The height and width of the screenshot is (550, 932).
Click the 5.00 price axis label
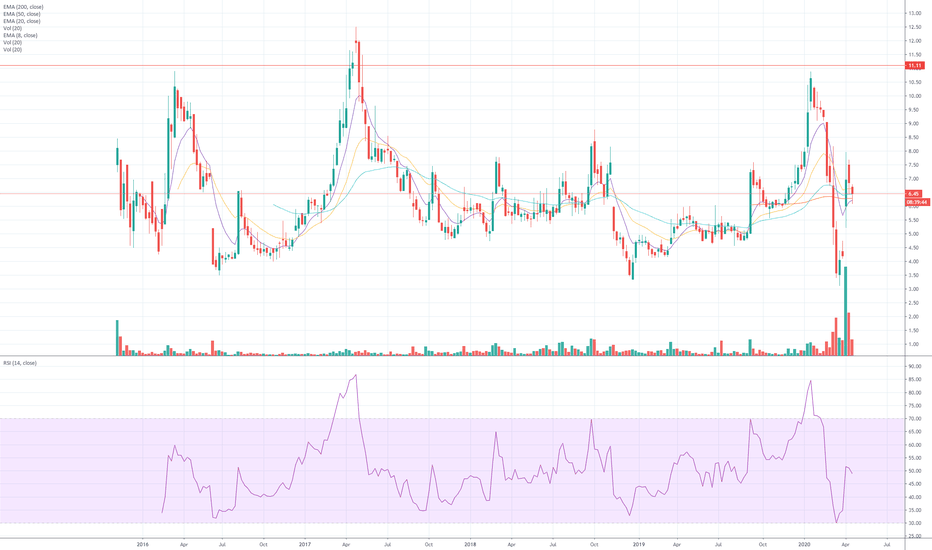tap(914, 234)
